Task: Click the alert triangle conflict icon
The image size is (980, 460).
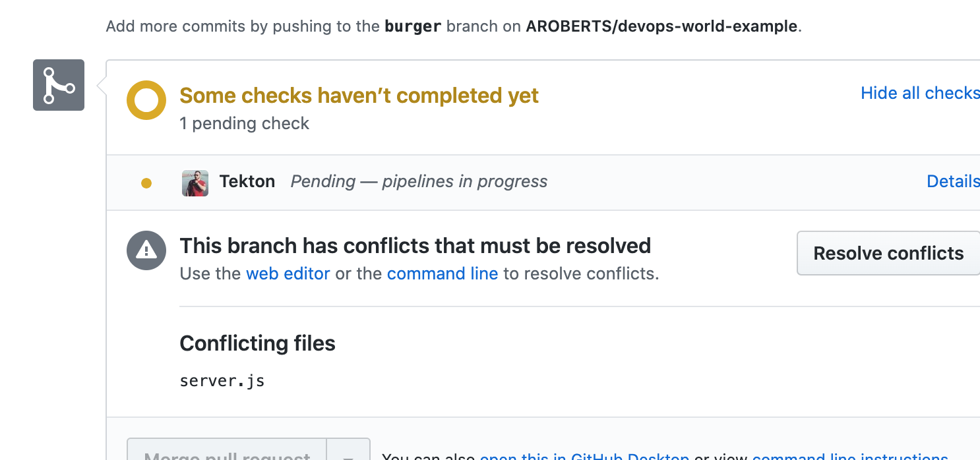Action: [146, 250]
